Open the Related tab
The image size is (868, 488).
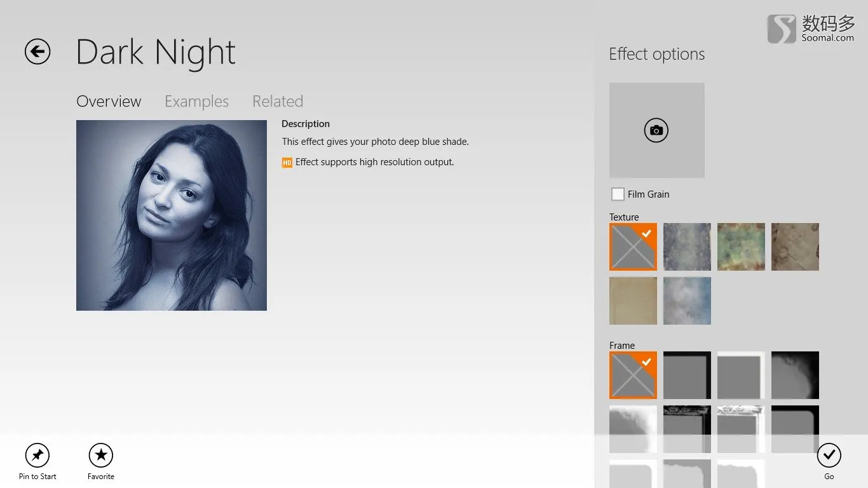278,102
